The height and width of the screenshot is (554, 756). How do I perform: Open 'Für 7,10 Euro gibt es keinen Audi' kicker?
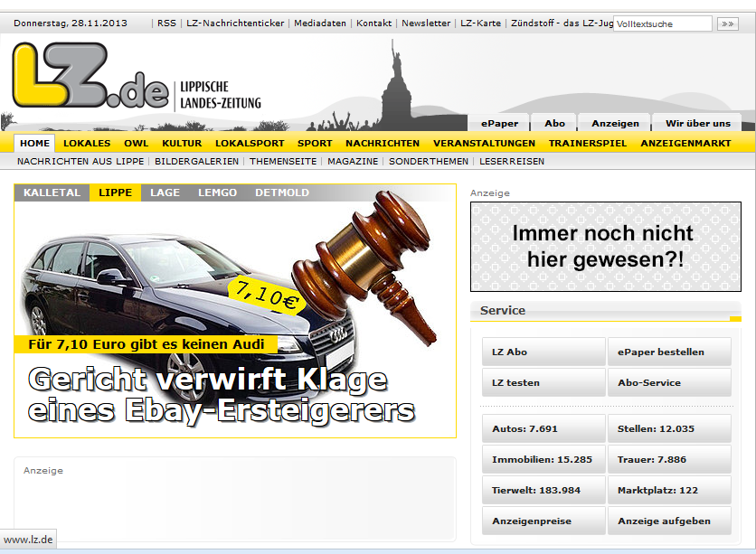click(146, 344)
